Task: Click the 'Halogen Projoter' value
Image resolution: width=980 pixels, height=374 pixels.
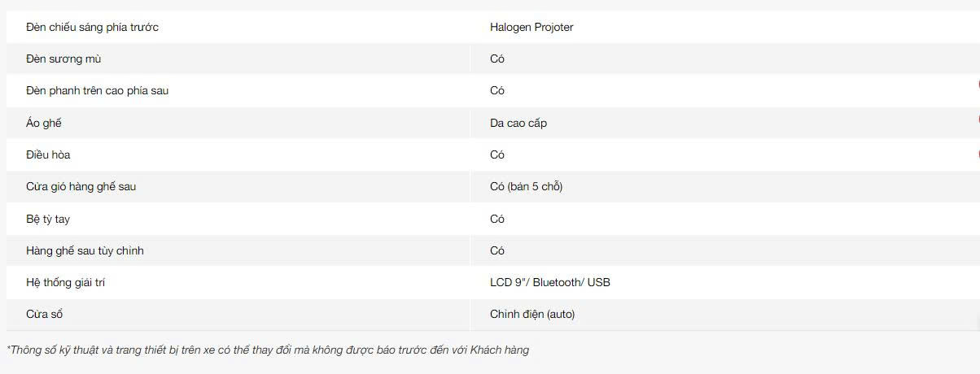Action: (x=532, y=27)
